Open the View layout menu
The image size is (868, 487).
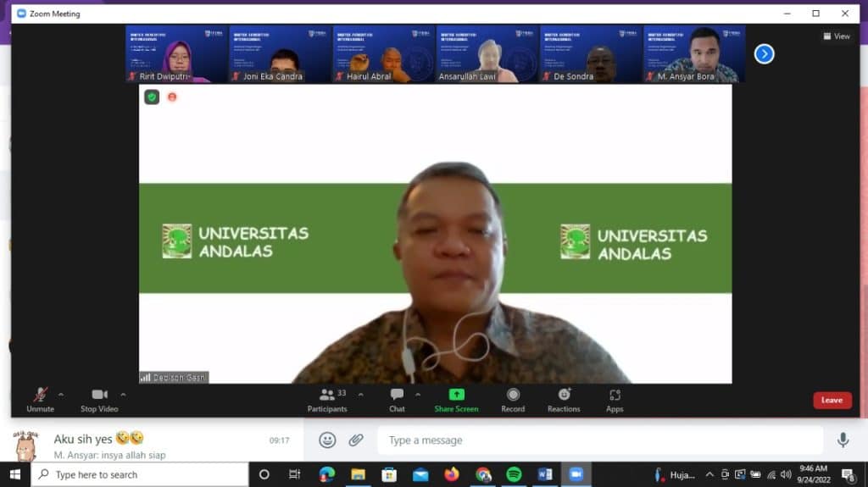point(837,36)
